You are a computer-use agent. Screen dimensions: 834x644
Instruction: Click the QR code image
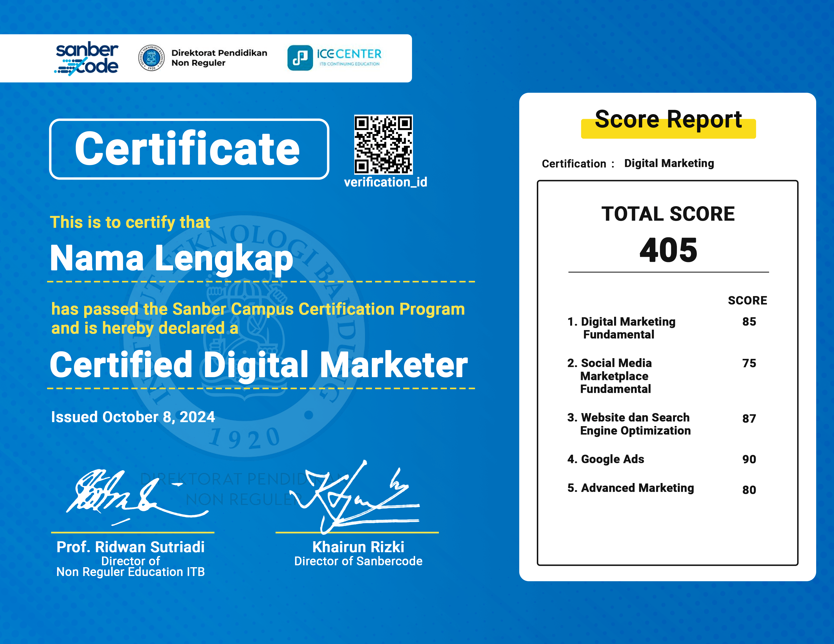(x=383, y=144)
